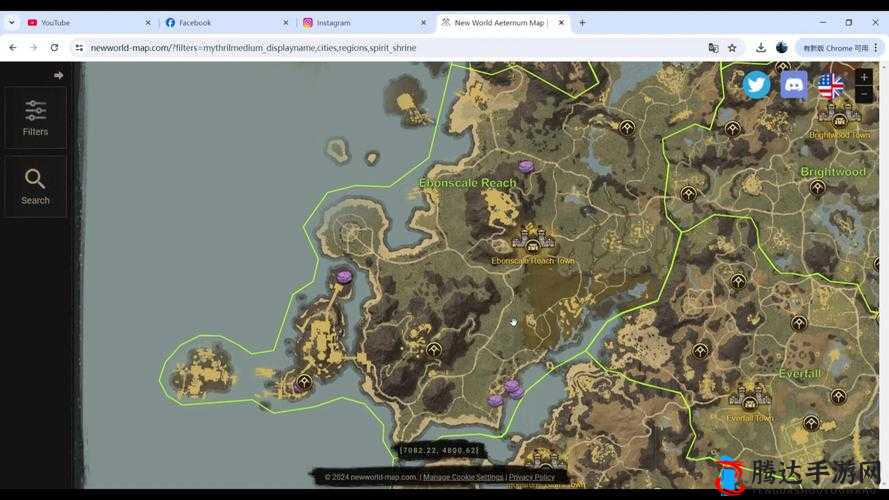Open the Chrome profile avatar

tap(782, 48)
